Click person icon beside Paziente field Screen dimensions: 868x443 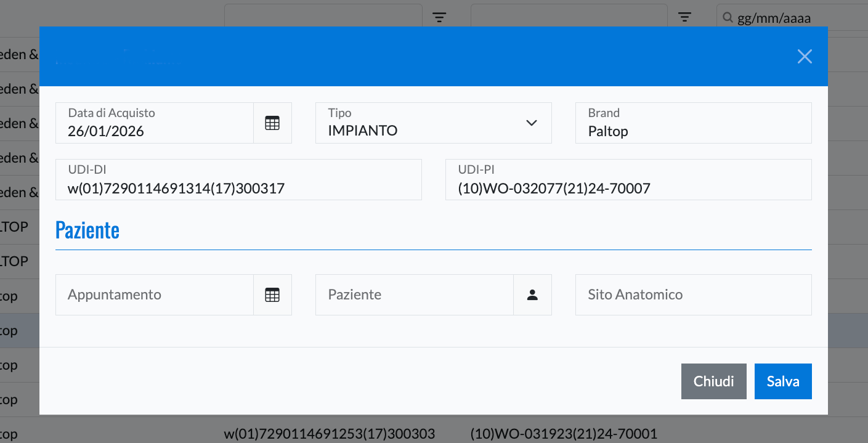(532, 295)
